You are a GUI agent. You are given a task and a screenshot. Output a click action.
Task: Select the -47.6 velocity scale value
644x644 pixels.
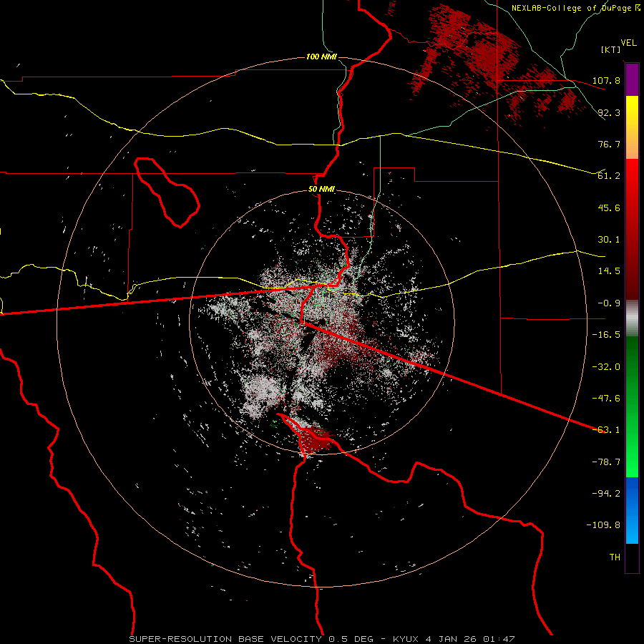(607, 399)
